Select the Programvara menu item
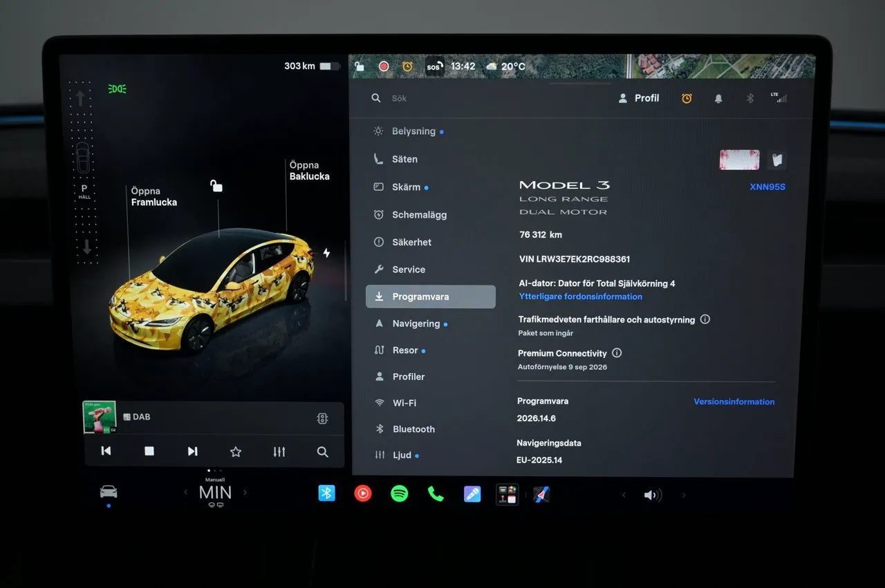The height and width of the screenshot is (588, 885). pos(431,296)
